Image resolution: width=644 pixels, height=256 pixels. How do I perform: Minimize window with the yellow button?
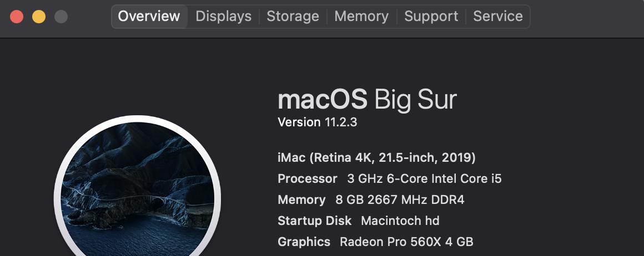point(39,17)
